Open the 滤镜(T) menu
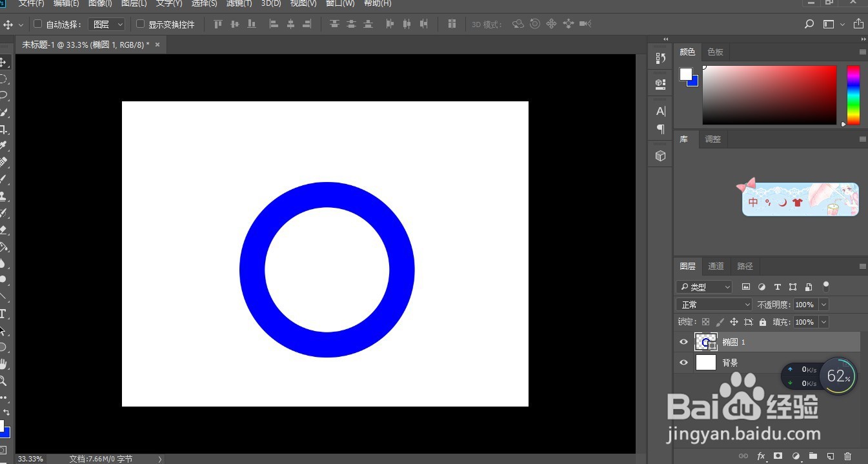Screen dimensions: 868x464 (239, 4)
